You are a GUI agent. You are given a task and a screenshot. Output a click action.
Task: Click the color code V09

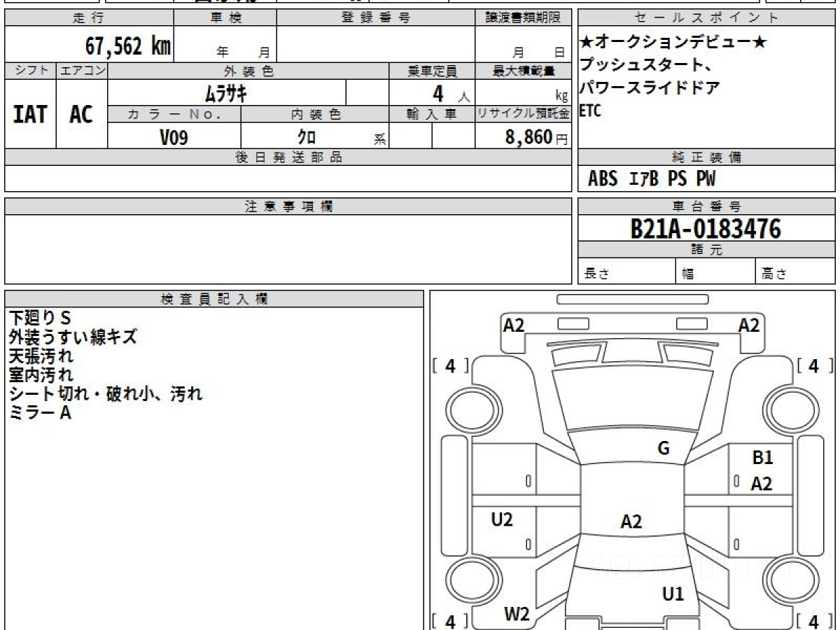pyautogui.click(x=174, y=137)
